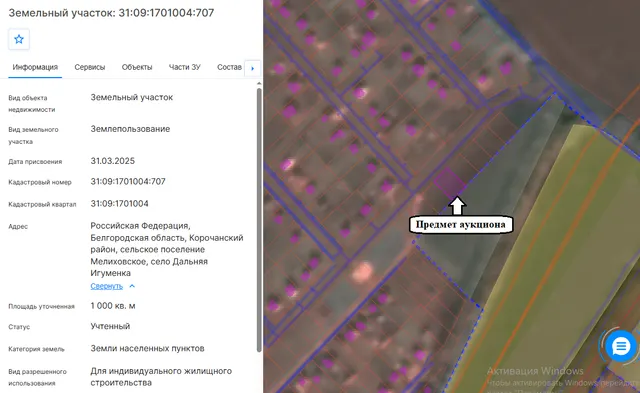Select area value 1 000 кв. м
The image size is (640, 393).
113,306
